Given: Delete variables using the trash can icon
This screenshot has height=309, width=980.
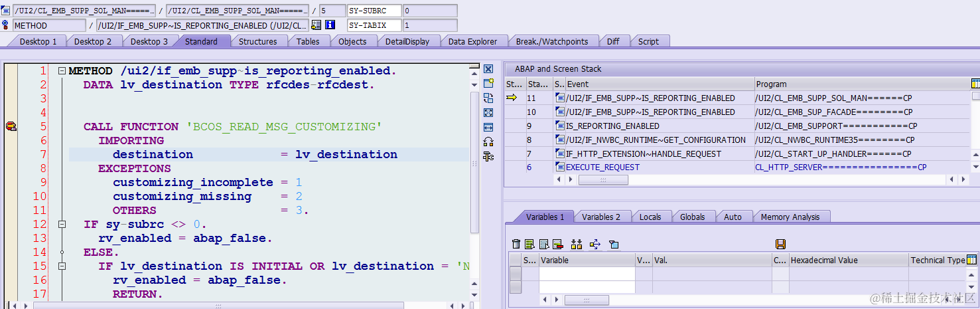Looking at the screenshot, I should tap(516, 244).
